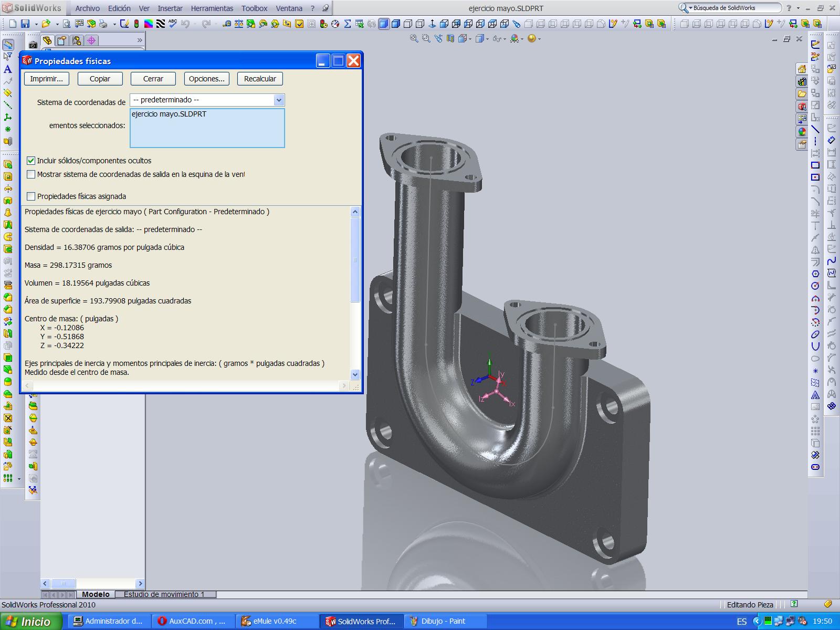Open the Sistema de coordenadas dropdown
This screenshot has height=630, width=840.
(x=279, y=100)
